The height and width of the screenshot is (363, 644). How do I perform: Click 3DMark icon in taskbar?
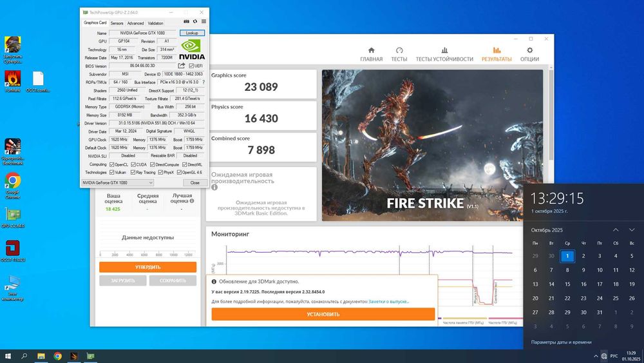[74, 356]
